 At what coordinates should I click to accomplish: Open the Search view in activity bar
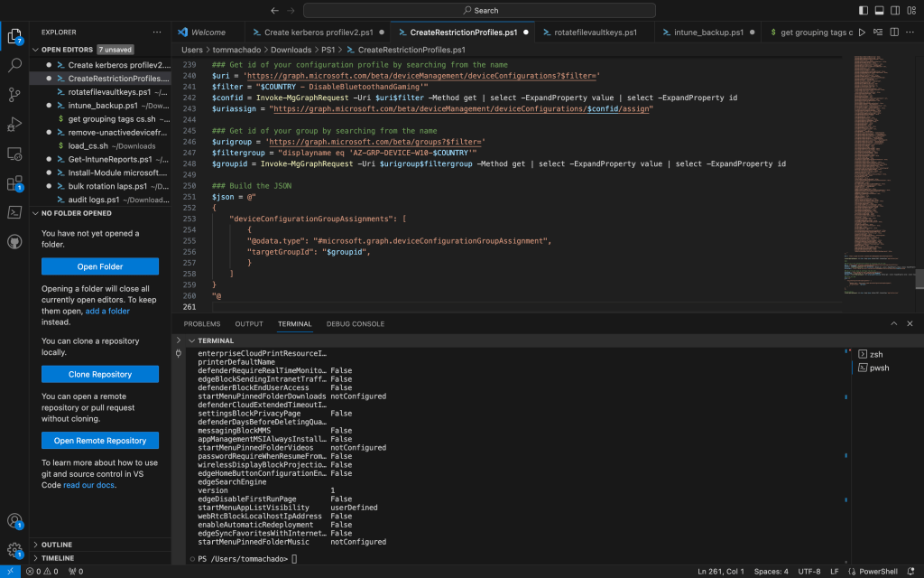coord(14,65)
